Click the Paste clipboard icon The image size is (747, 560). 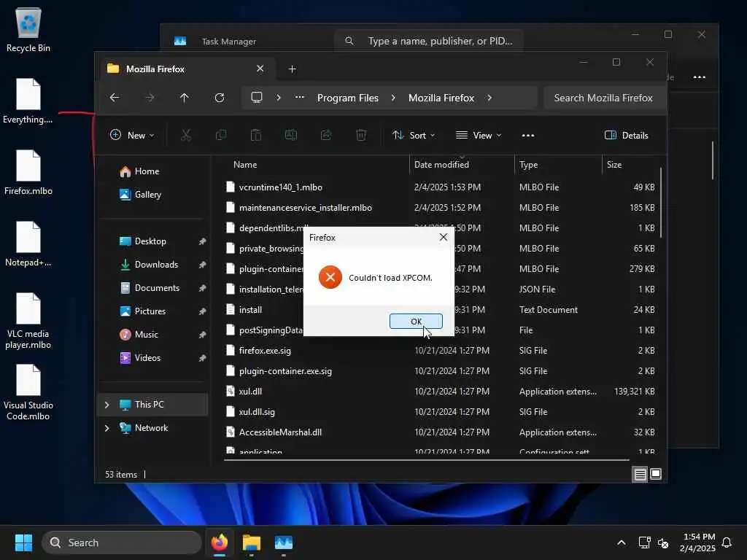[x=256, y=135]
